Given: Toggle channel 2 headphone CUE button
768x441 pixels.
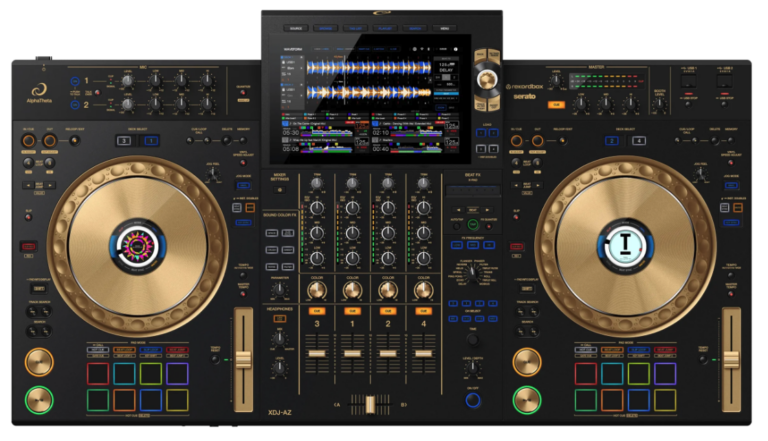Looking at the screenshot, I should click(388, 311).
